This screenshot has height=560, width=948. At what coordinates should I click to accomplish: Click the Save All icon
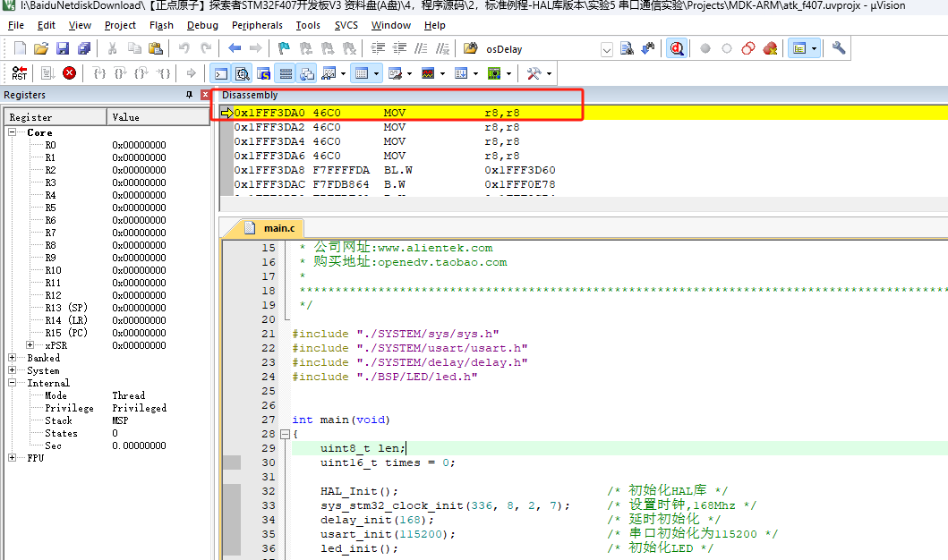[84, 49]
